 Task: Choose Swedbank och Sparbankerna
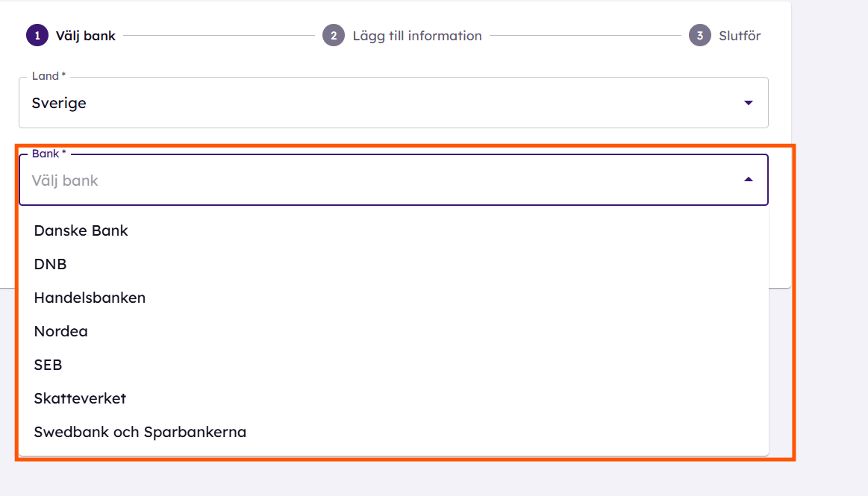coord(393,432)
